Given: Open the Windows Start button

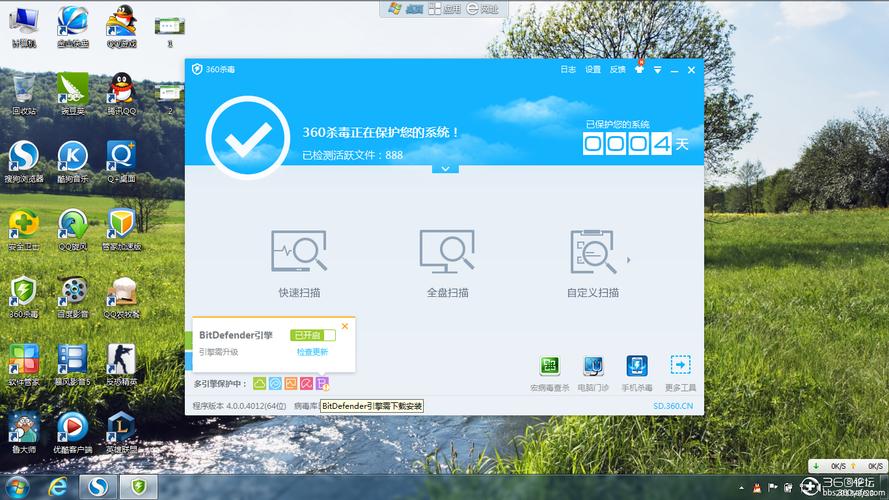Looking at the screenshot, I should tap(16, 487).
